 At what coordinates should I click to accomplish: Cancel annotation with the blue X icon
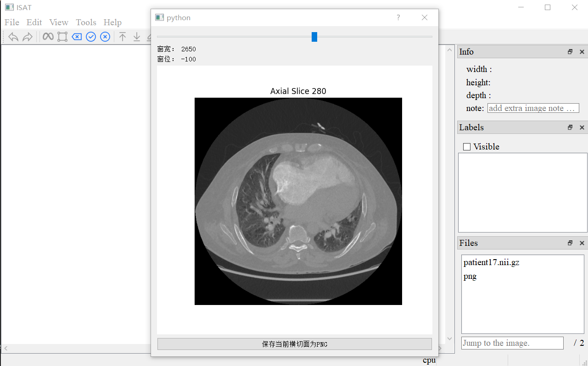click(105, 37)
